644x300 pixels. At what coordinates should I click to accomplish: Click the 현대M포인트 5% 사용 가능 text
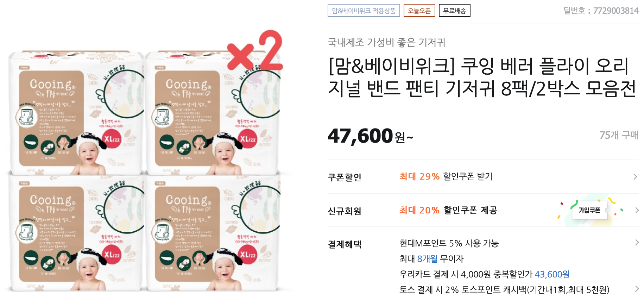pos(449,243)
